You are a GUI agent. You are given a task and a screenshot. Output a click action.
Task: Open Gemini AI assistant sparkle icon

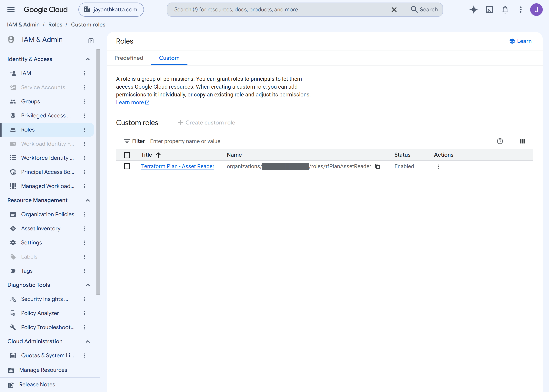coord(474,10)
